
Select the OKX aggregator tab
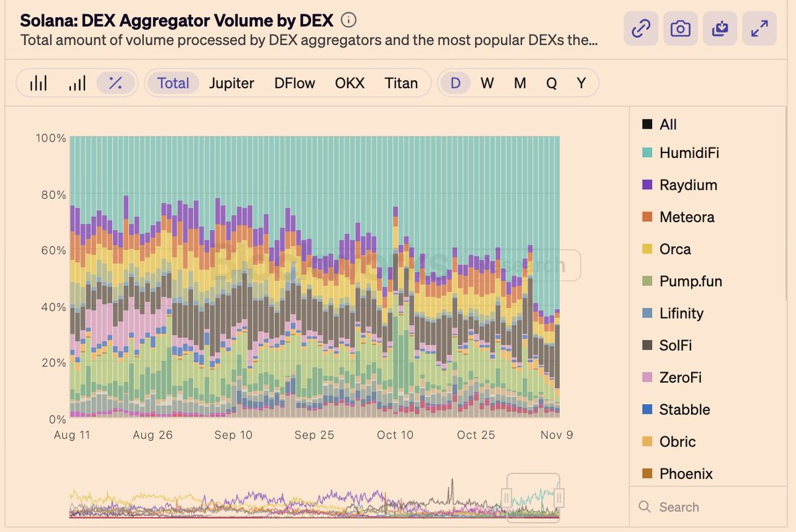[x=350, y=83]
